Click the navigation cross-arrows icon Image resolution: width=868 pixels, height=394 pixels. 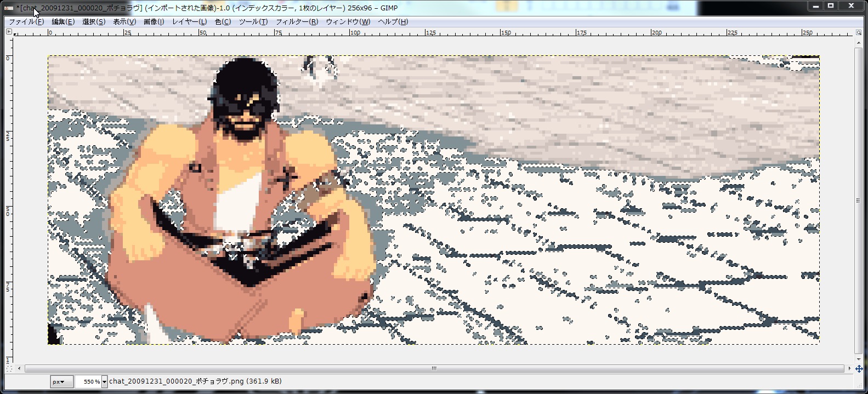pyautogui.click(x=859, y=369)
